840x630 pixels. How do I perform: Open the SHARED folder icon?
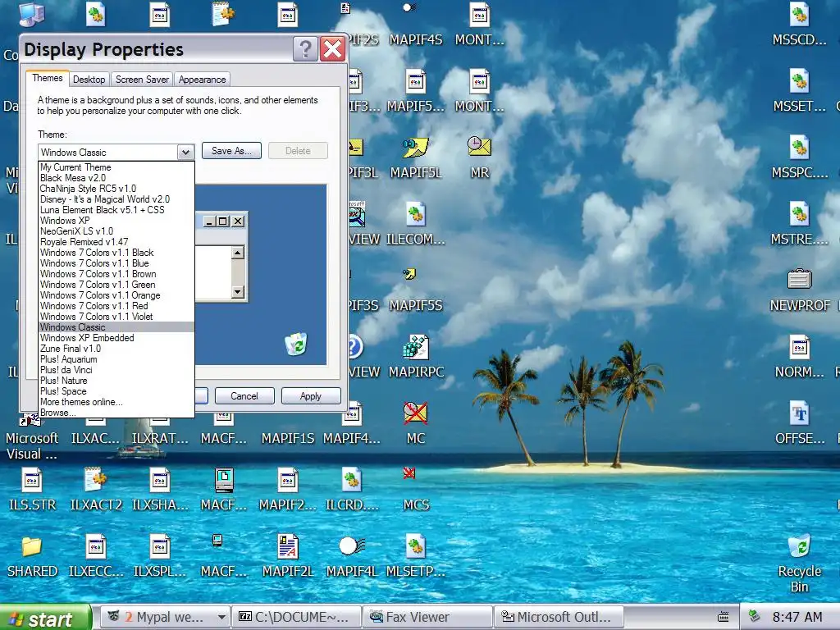click(x=32, y=556)
